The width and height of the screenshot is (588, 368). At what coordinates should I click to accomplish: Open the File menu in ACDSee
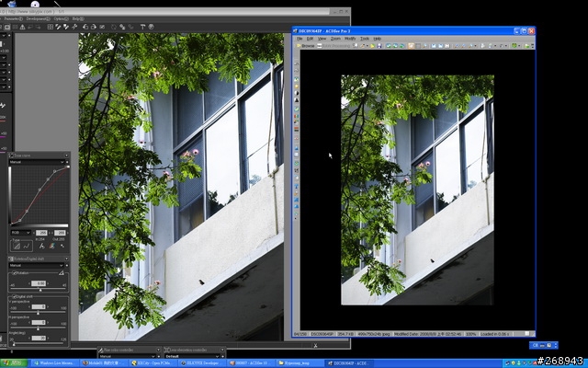(300, 39)
